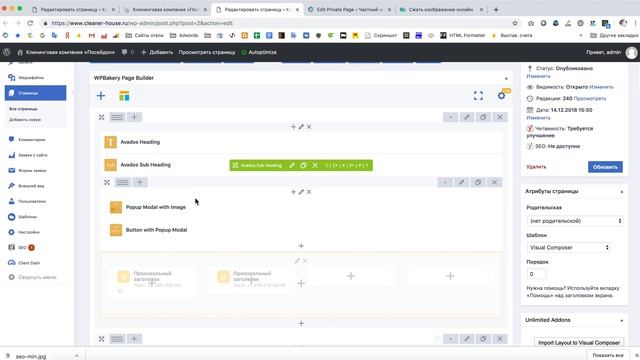The height and width of the screenshot is (360, 640).
Task: Toggle WPBakery fullscreen mode icon
Action: (478, 96)
